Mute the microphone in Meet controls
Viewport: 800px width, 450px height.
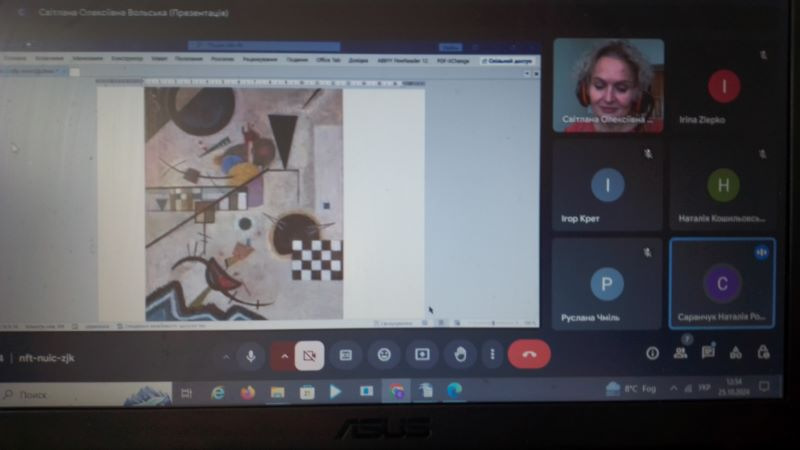[x=251, y=355]
